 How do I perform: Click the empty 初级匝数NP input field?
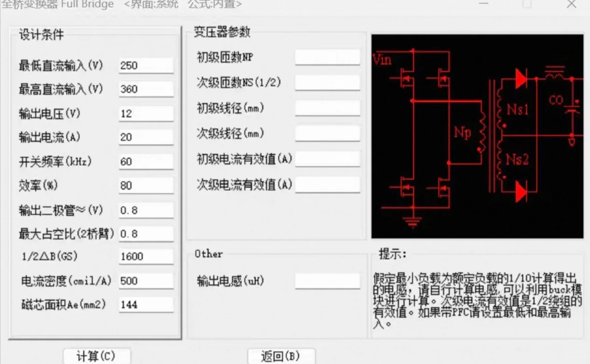pos(327,56)
